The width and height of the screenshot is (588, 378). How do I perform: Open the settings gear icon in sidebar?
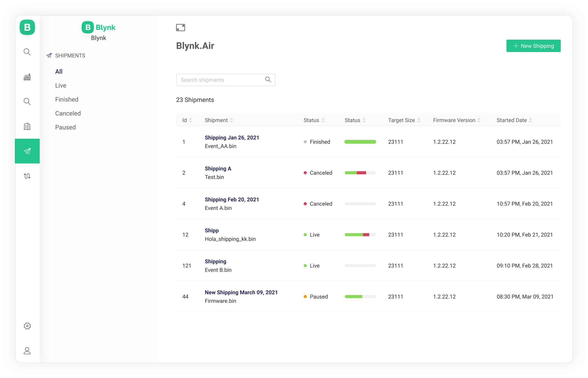(27, 326)
